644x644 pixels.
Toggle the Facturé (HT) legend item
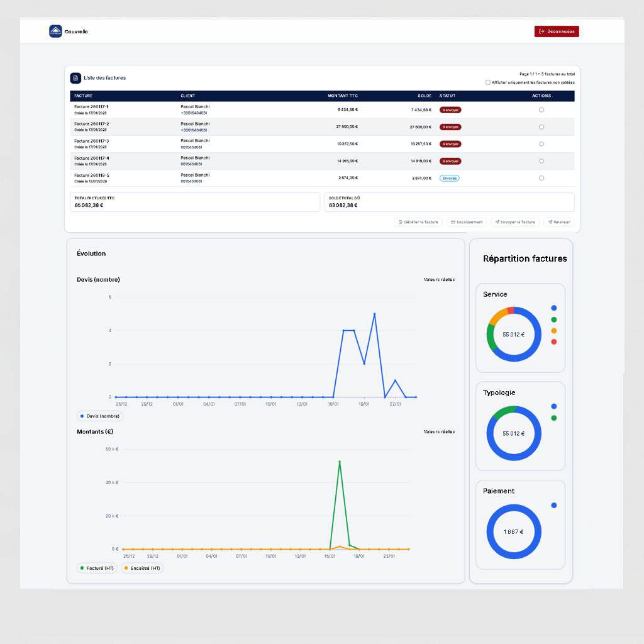point(97,568)
